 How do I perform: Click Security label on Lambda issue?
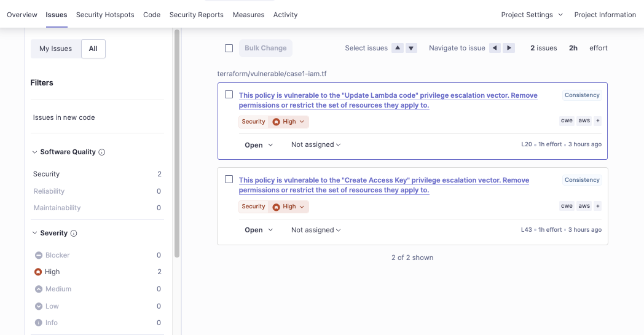tap(253, 122)
